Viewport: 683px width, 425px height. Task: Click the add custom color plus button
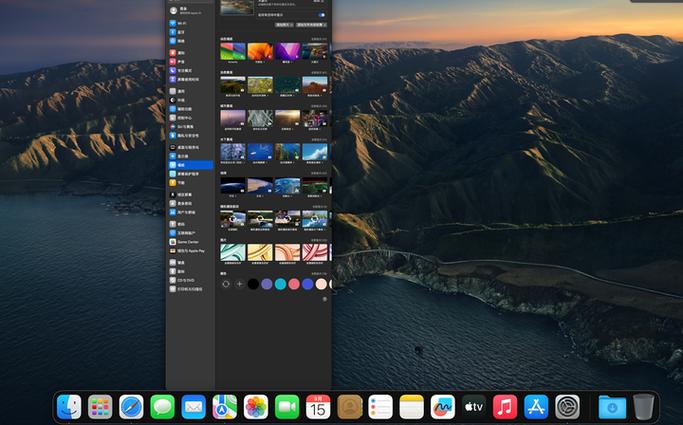tap(239, 284)
